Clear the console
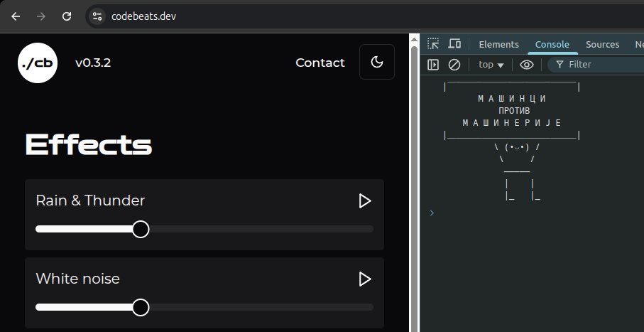Viewport: 644px width, 332px height. tap(454, 65)
